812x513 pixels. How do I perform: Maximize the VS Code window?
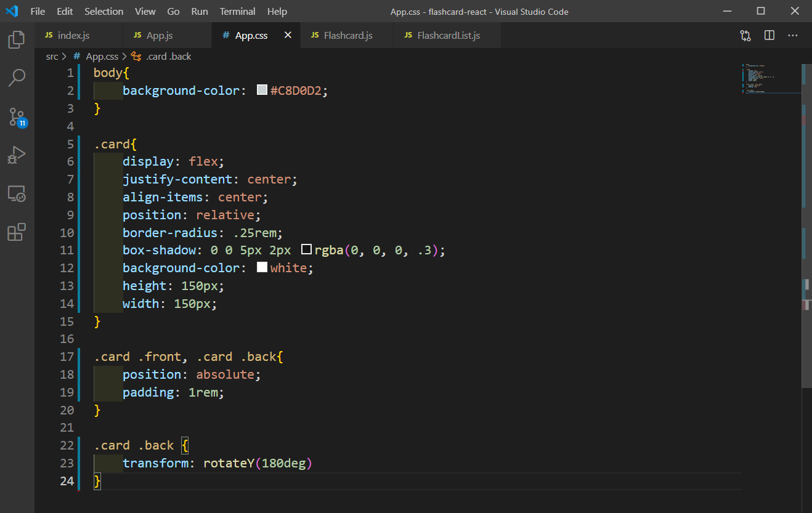pyautogui.click(x=761, y=11)
